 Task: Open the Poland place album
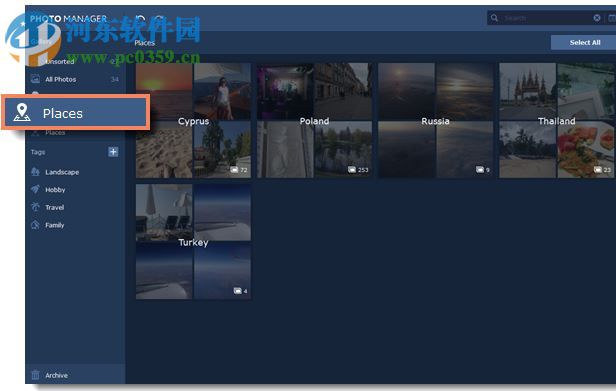pos(314,121)
